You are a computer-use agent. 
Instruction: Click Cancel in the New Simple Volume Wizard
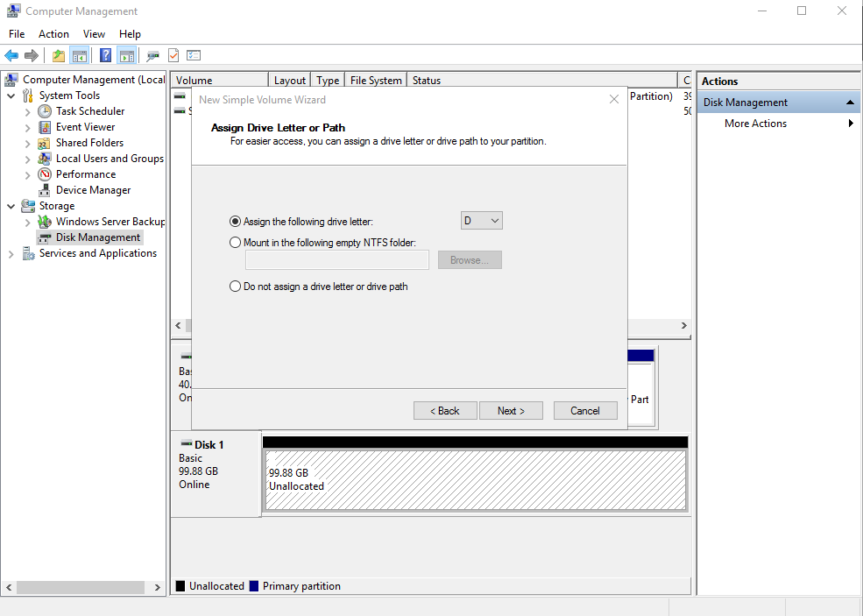[x=585, y=411]
